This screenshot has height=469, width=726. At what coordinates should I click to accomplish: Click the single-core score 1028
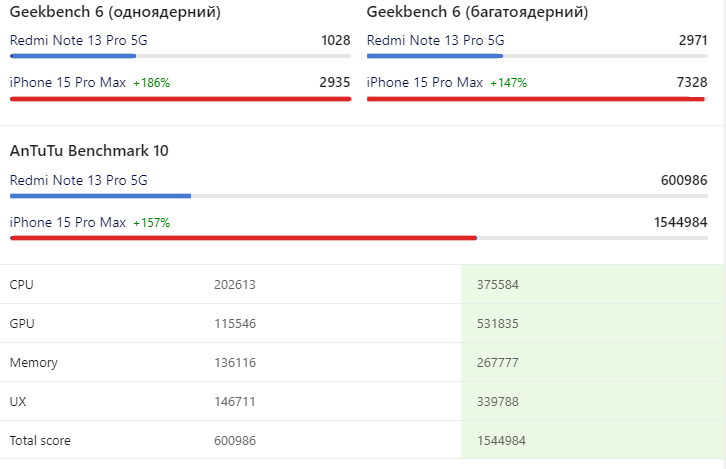pyautogui.click(x=336, y=40)
